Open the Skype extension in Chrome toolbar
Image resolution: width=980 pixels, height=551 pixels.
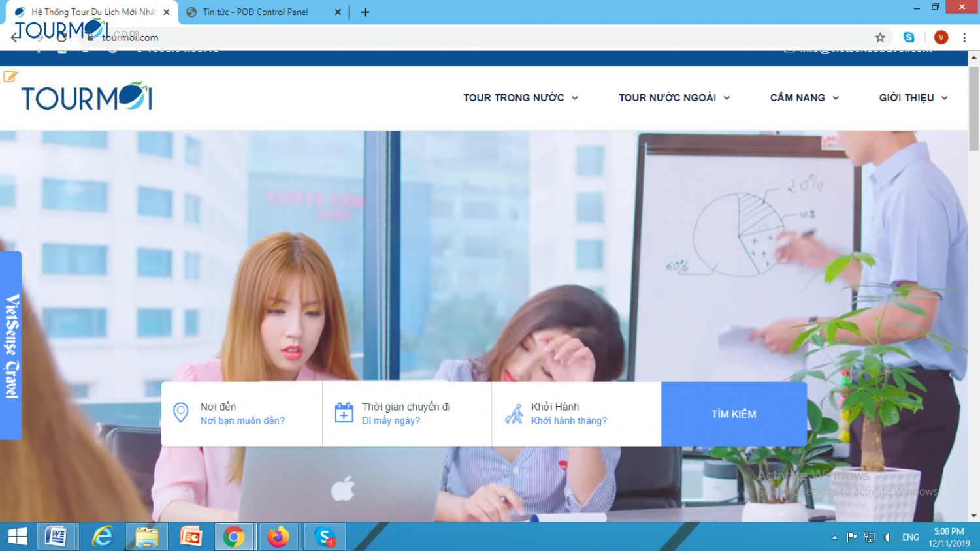(x=909, y=37)
